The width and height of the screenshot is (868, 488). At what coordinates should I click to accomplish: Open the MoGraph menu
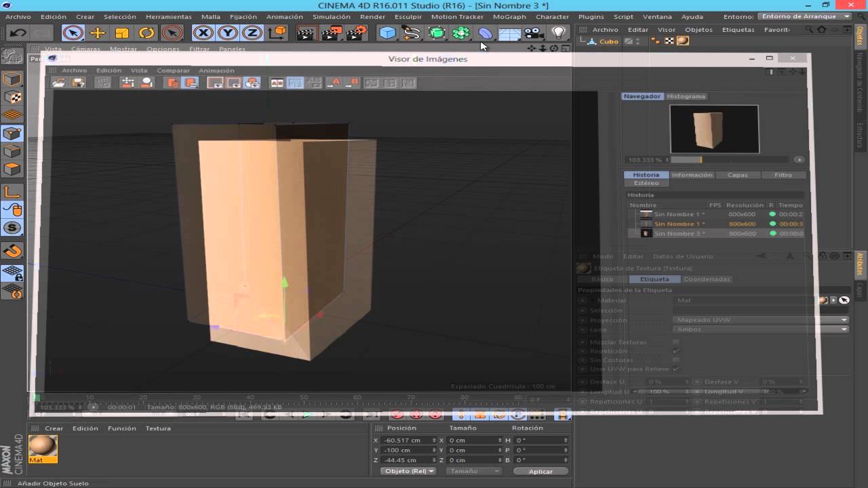(x=509, y=17)
